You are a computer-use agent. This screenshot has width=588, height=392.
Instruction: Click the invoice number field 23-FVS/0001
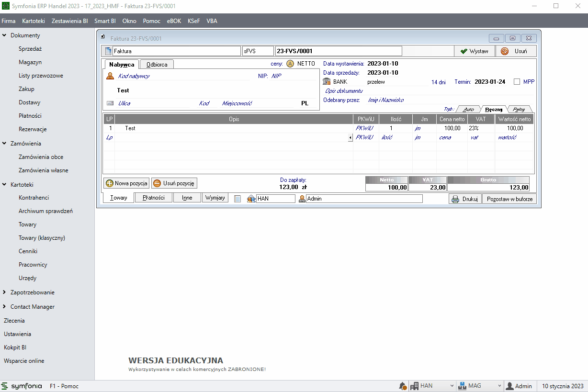point(339,51)
